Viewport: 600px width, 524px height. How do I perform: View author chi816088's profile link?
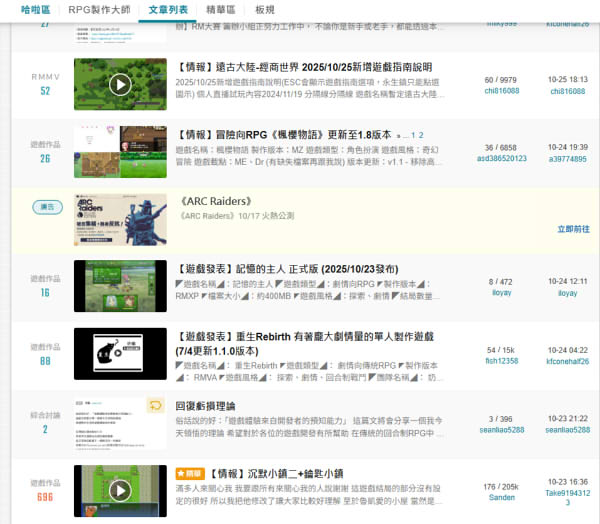click(502, 91)
